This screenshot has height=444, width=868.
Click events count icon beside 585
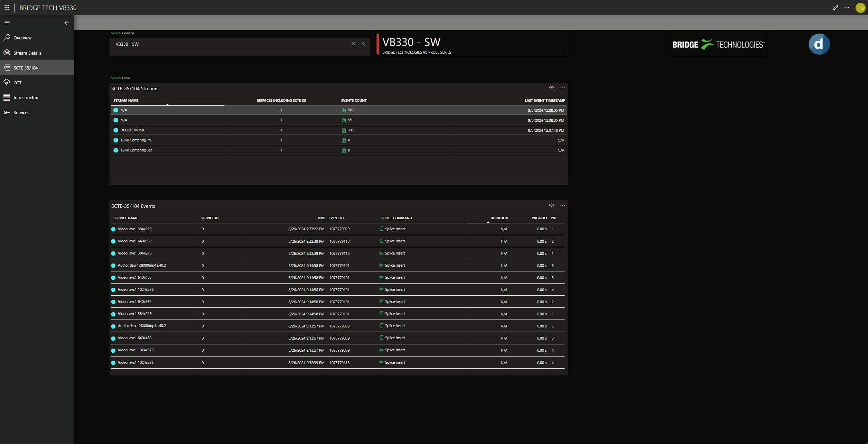(x=344, y=110)
